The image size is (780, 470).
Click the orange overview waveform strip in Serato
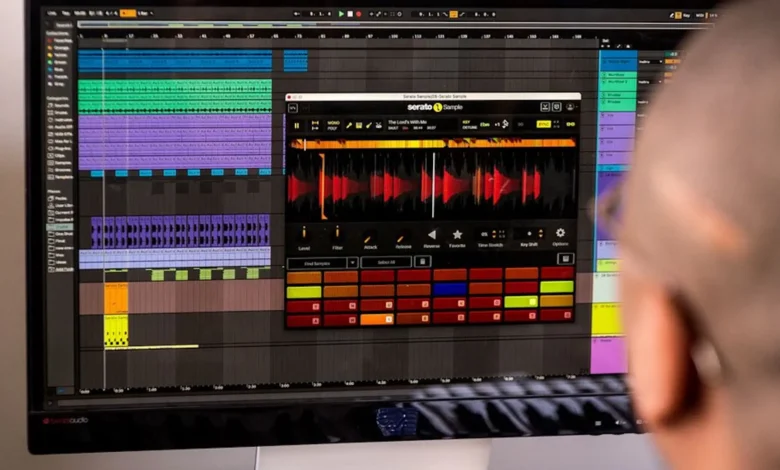click(433, 144)
